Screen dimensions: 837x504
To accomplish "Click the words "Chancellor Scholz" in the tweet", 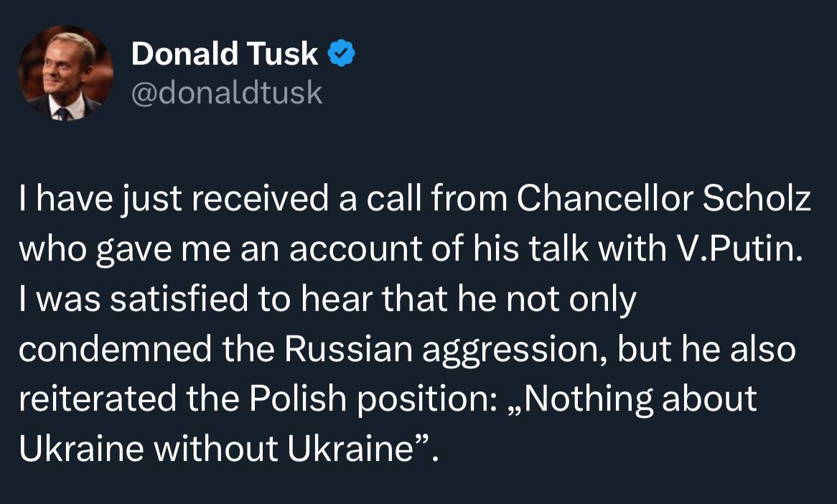I will (x=664, y=200).
